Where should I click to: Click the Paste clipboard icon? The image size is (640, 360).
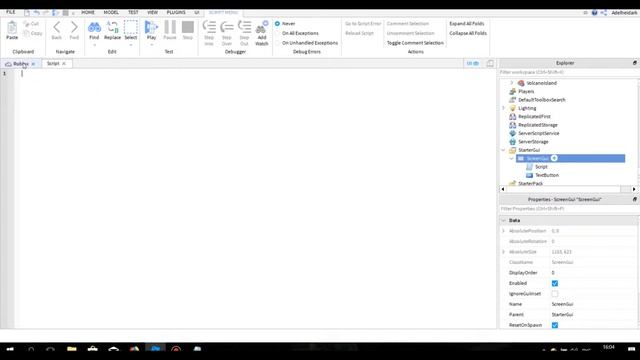12,27
